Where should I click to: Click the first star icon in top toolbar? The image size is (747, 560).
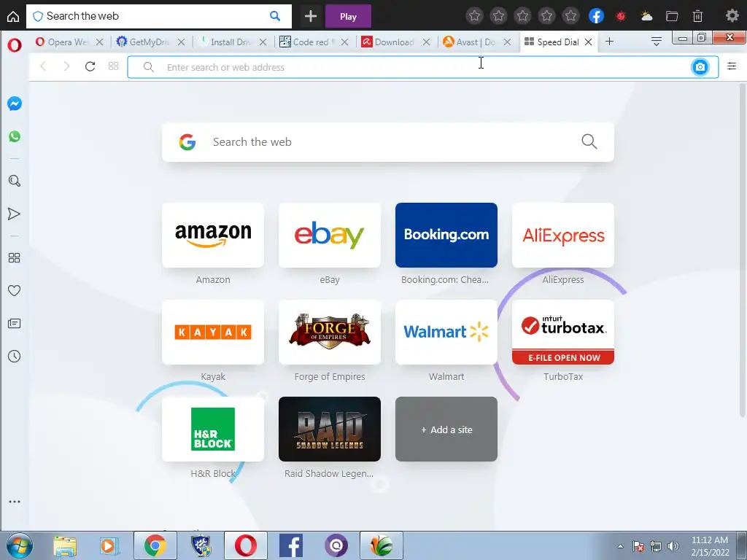pyautogui.click(x=474, y=16)
